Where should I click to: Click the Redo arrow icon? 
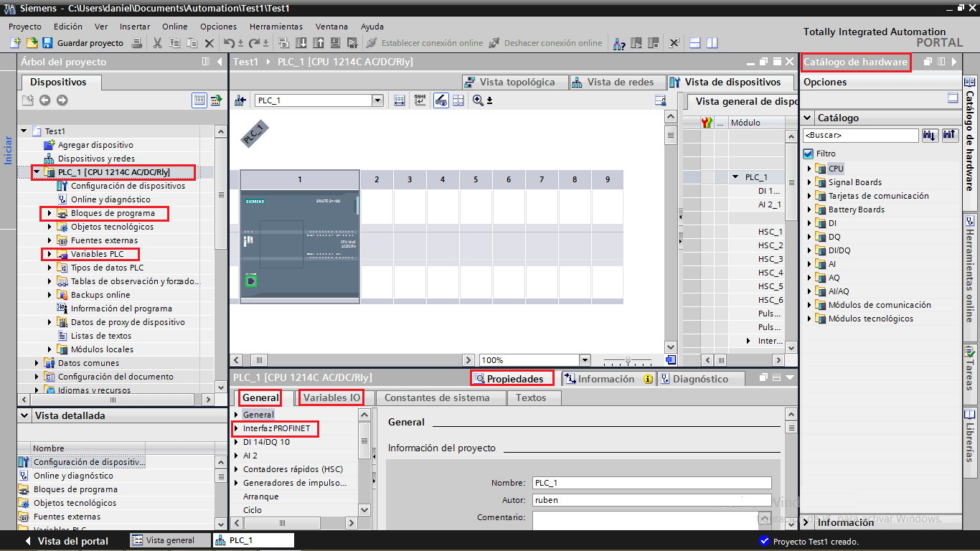[x=254, y=43]
